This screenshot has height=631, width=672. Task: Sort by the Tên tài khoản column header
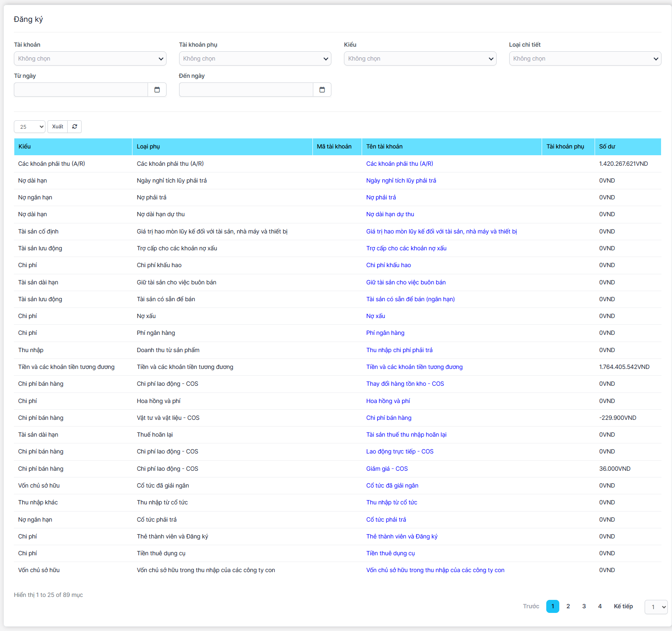pos(384,146)
